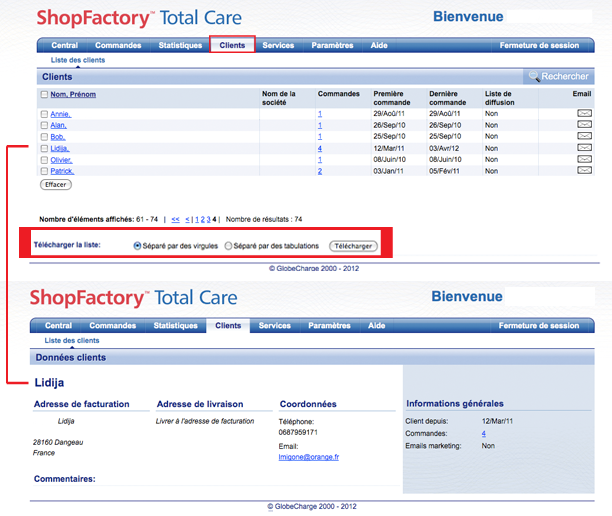Click the email envelope icon for Bob
Screen dimensions: 612x516
pos(584,137)
